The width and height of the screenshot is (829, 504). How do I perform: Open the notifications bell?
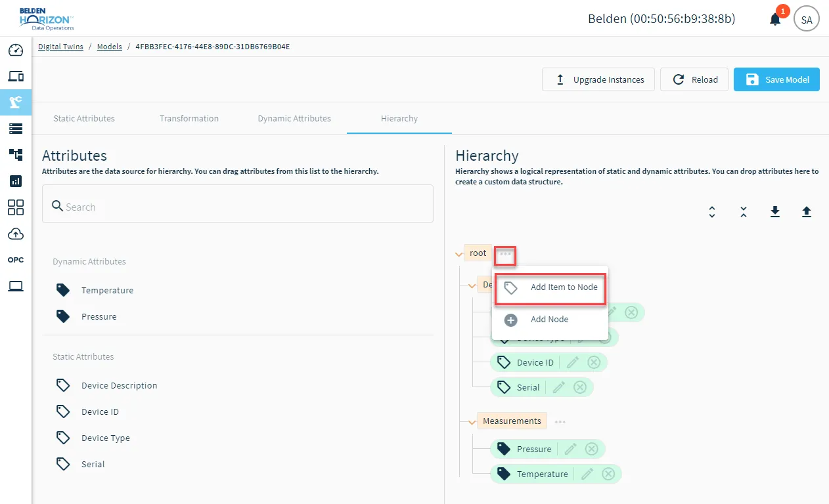pos(776,20)
